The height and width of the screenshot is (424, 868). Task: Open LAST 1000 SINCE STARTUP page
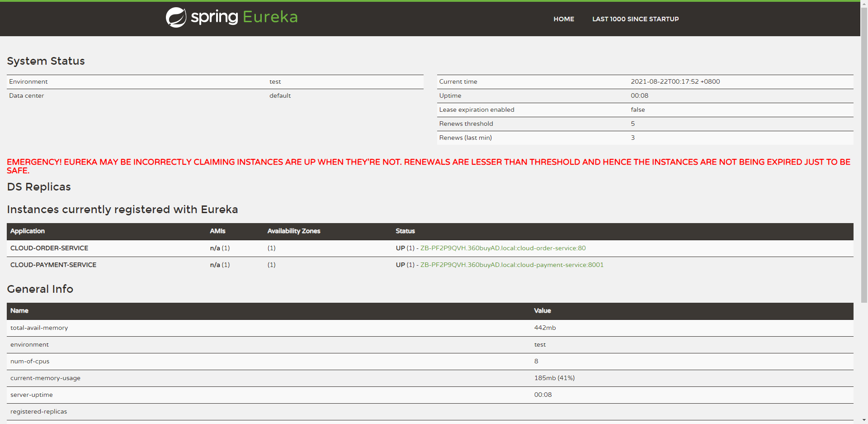635,19
